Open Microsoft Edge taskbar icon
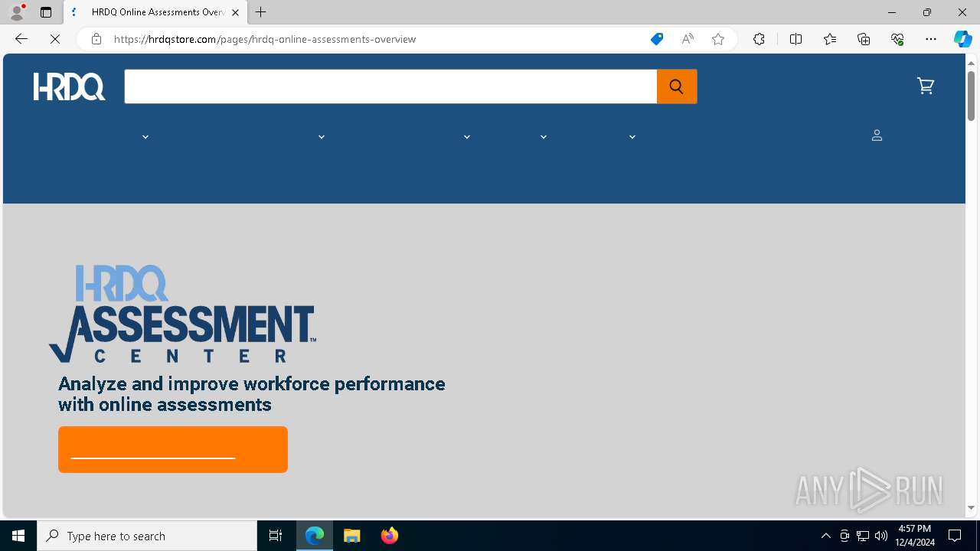 click(x=315, y=536)
